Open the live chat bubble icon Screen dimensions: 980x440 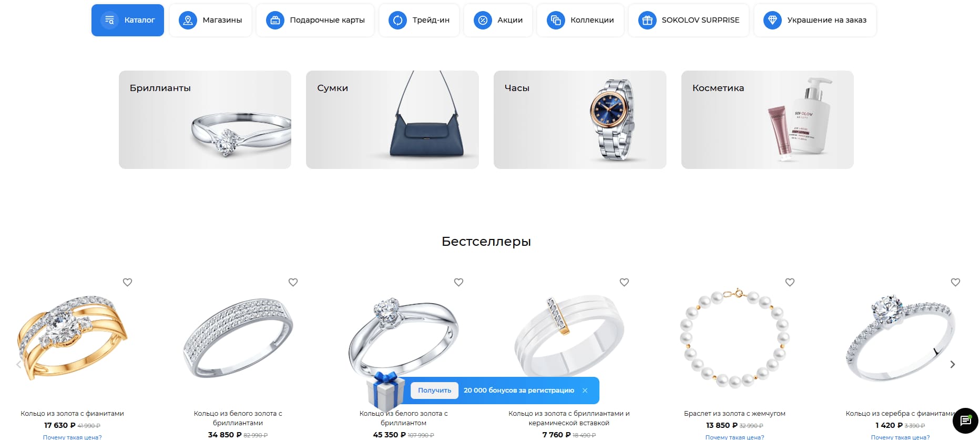tap(965, 421)
